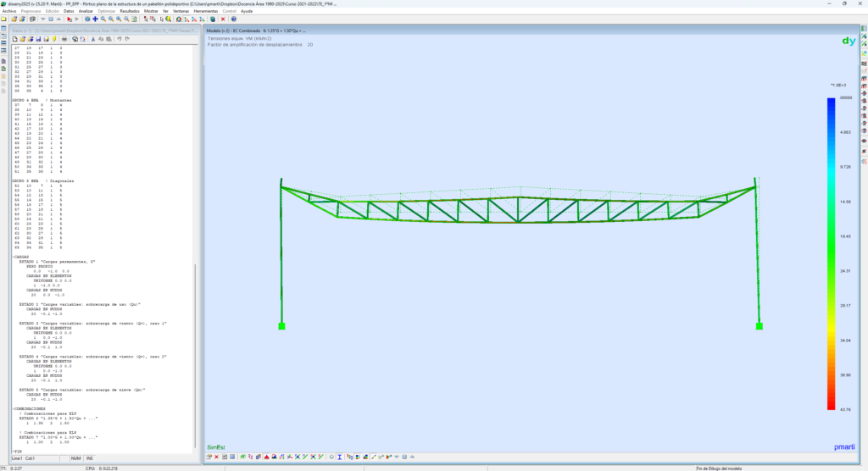Click the open folder icon in main toolbar

point(14,19)
